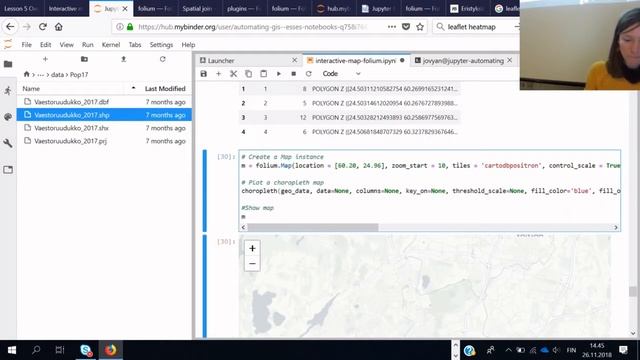
Task: Open the File Browser sidebar tab
Action: 8,64
